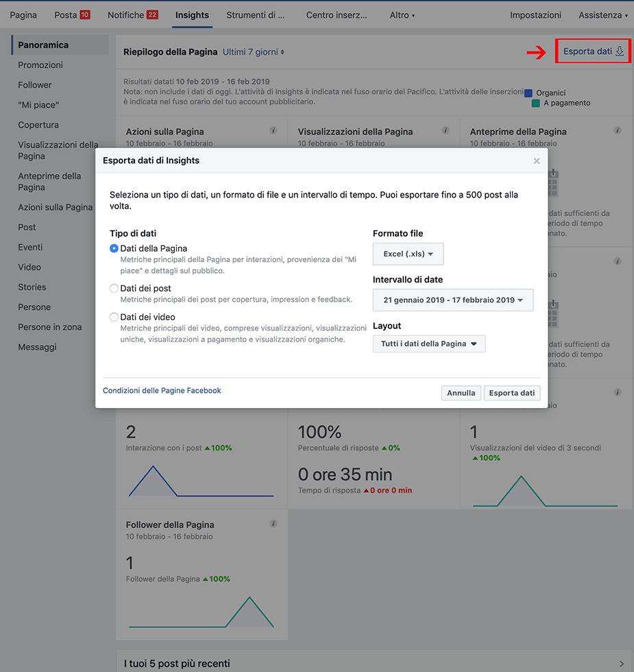The width and height of the screenshot is (634, 672).
Task: Select the Dati dei post radio option
Action: [x=114, y=289]
